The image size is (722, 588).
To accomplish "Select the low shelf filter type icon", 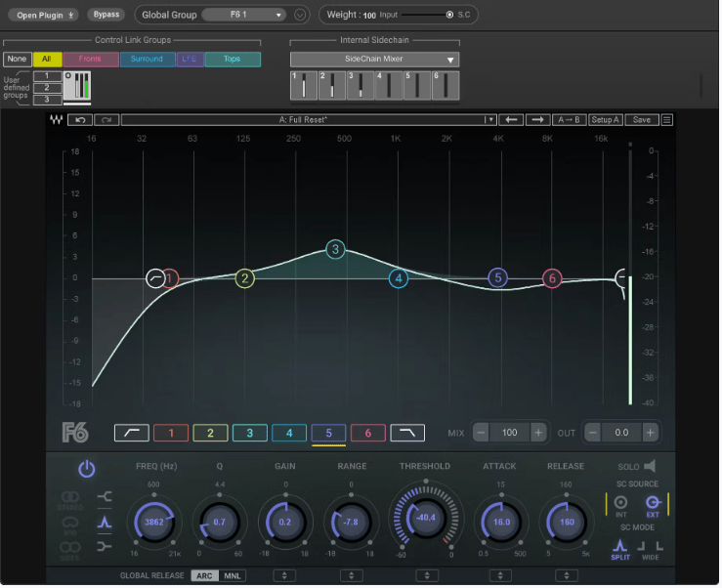I will (x=105, y=497).
